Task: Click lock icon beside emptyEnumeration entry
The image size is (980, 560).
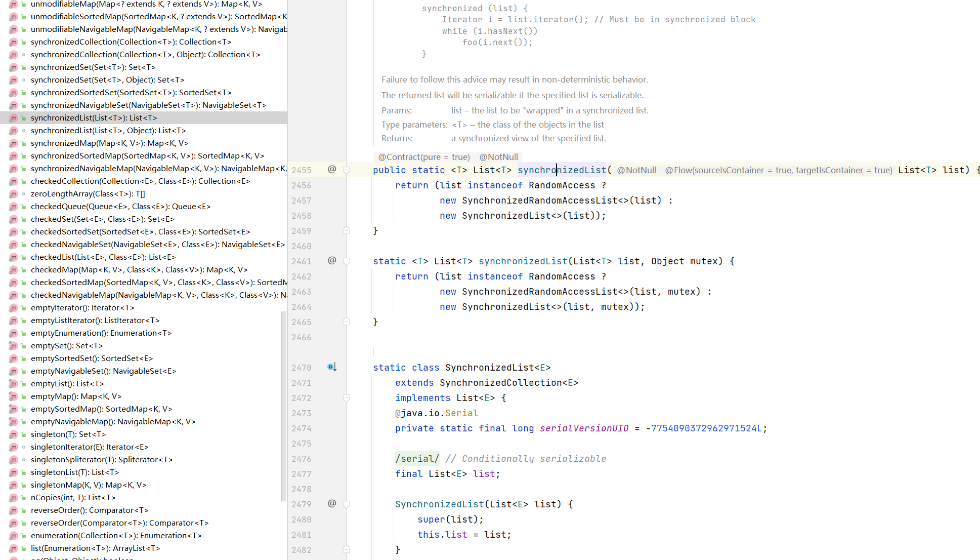Action: point(24,333)
